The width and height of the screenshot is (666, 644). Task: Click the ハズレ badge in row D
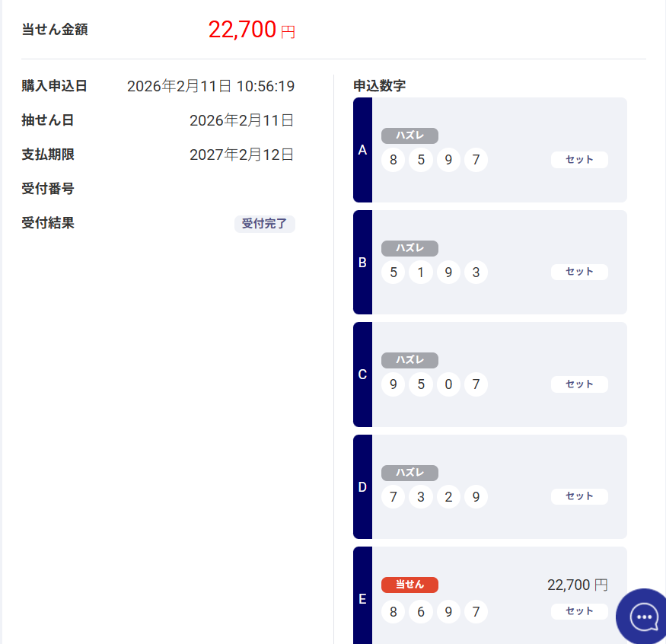[x=409, y=473]
